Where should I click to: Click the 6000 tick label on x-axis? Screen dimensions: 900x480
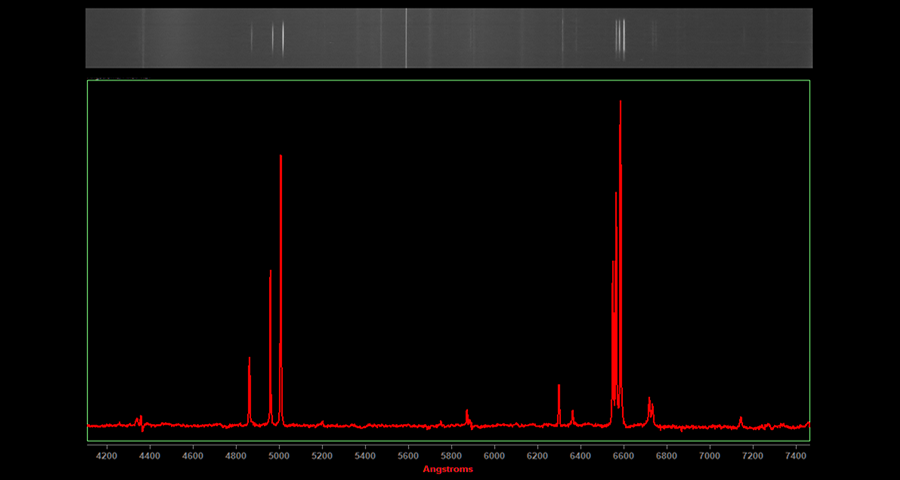(x=494, y=455)
